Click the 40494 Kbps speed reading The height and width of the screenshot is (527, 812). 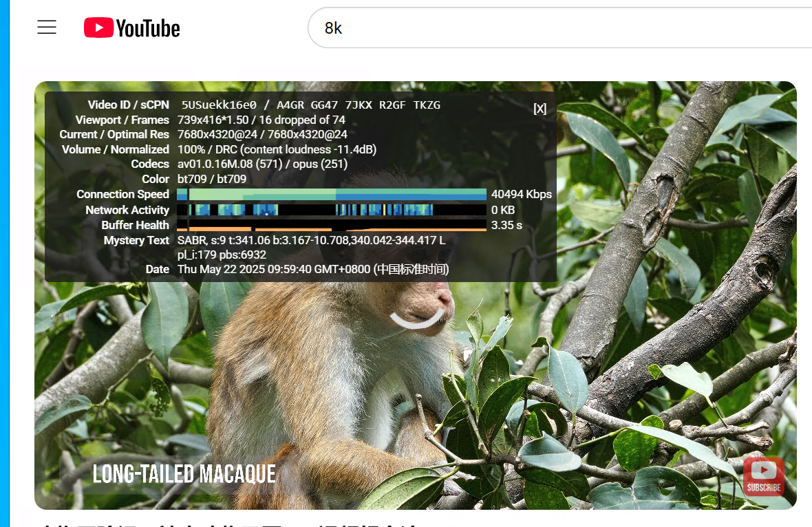[x=521, y=194]
